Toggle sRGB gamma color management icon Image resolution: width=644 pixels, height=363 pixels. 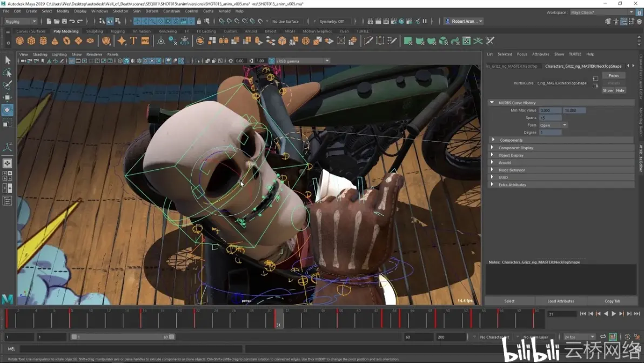click(x=271, y=61)
